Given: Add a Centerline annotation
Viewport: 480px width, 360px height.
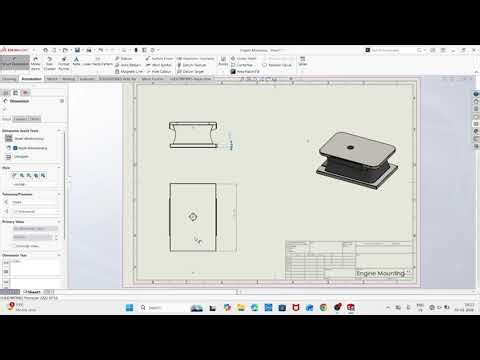Looking at the screenshot, I should point(242,65).
